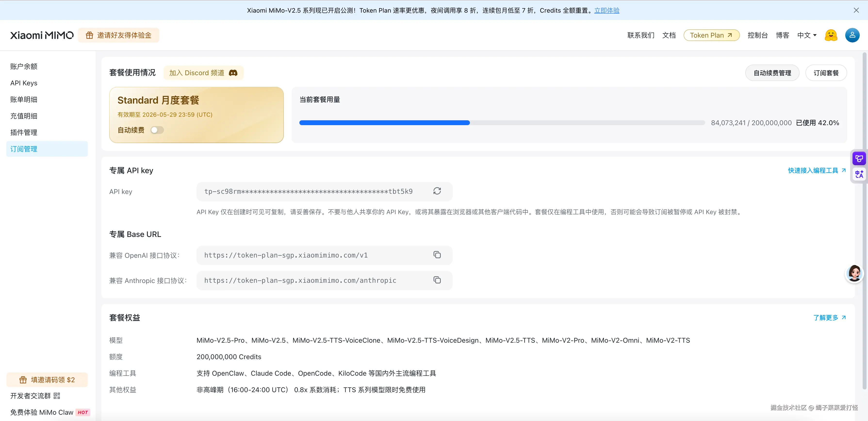Click the Discord logo icon

[233, 73]
